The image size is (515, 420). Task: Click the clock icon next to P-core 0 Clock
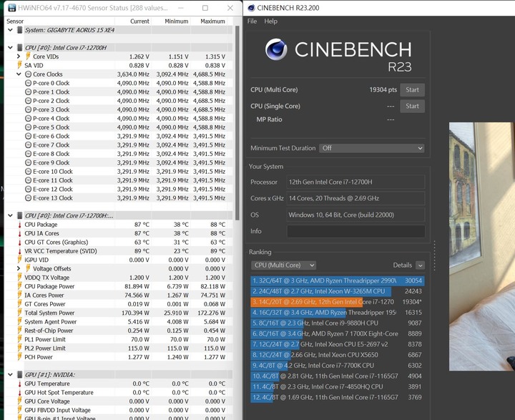click(28, 83)
